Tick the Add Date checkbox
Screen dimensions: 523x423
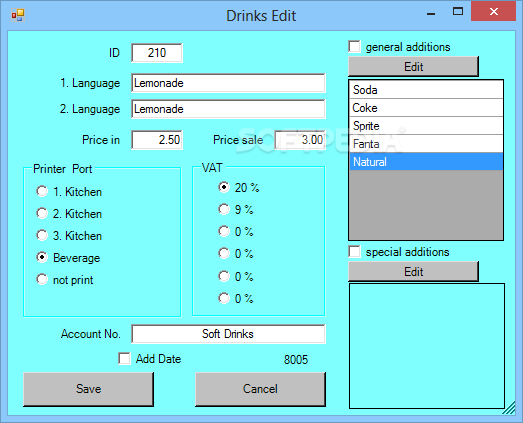pos(124,359)
